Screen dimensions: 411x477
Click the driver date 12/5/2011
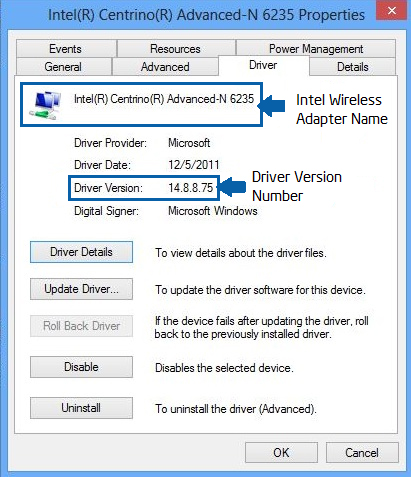coord(194,165)
